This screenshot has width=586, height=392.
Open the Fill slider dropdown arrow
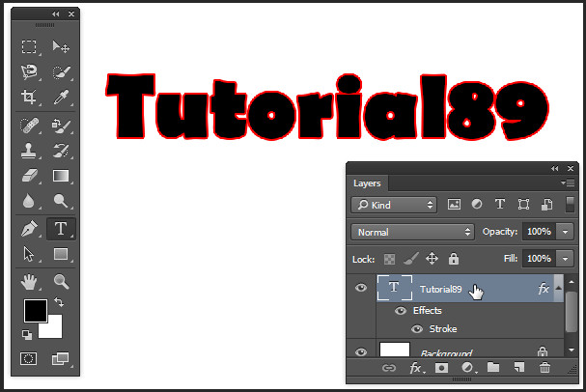pos(565,259)
